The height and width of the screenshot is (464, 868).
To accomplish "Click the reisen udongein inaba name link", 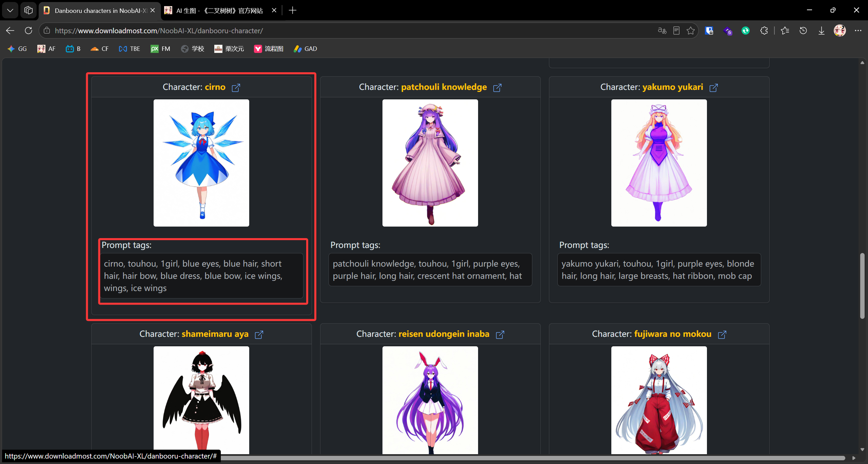I will (444, 334).
